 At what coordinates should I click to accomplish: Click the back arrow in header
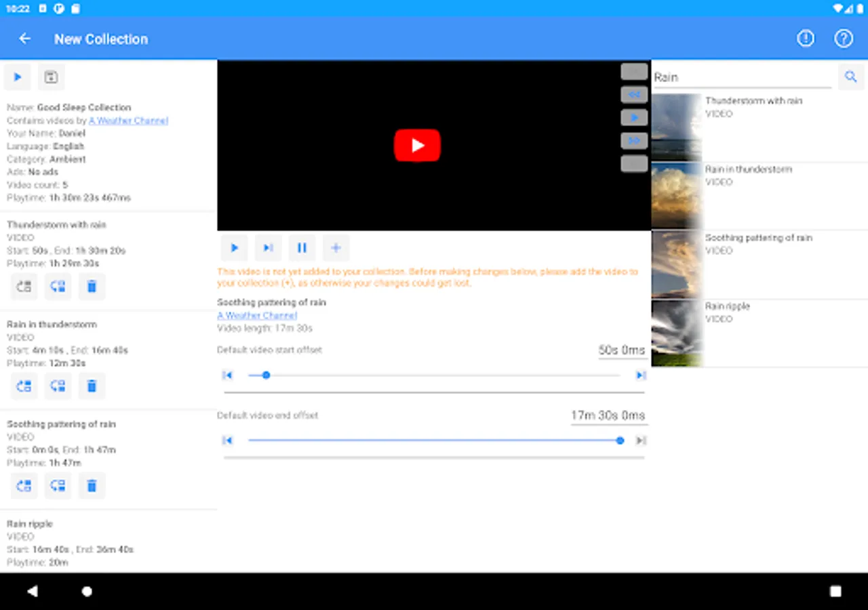25,39
